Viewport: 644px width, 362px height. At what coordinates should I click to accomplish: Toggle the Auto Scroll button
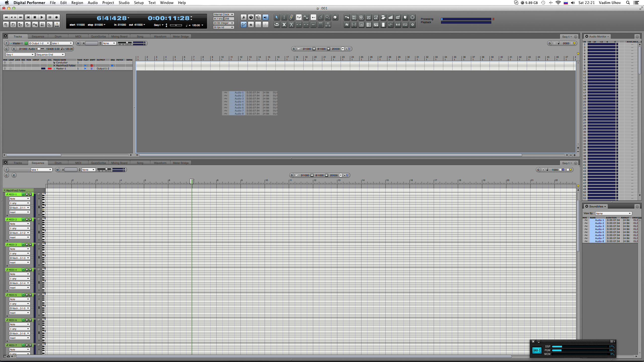[x=244, y=25]
